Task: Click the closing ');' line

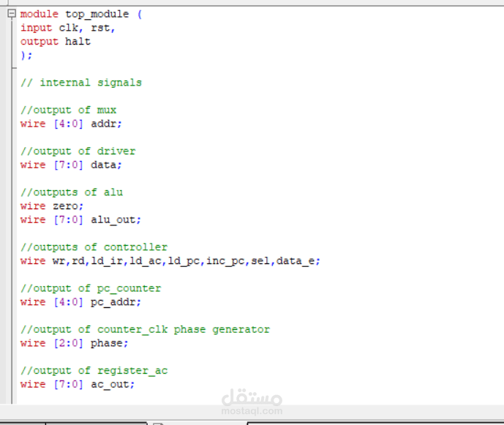Action: tap(26, 56)
